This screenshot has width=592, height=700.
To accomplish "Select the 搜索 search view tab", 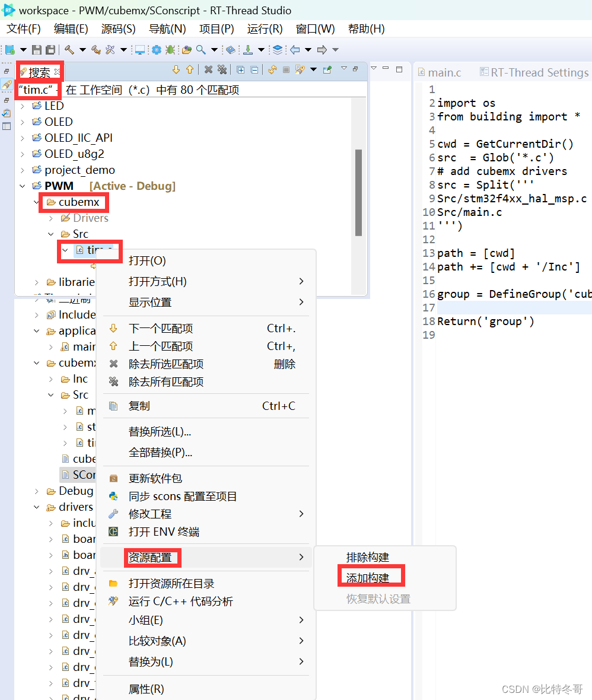I will tap(39, 72).
